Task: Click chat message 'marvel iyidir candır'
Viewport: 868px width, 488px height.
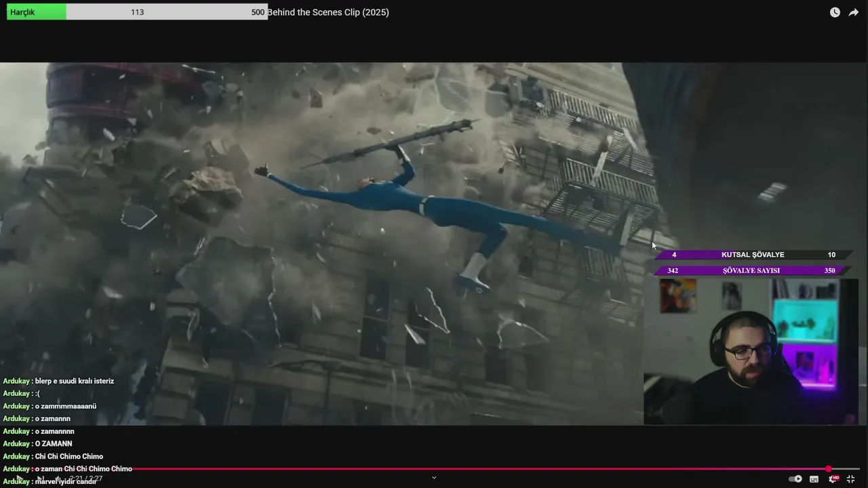Action: pos(66,481)
